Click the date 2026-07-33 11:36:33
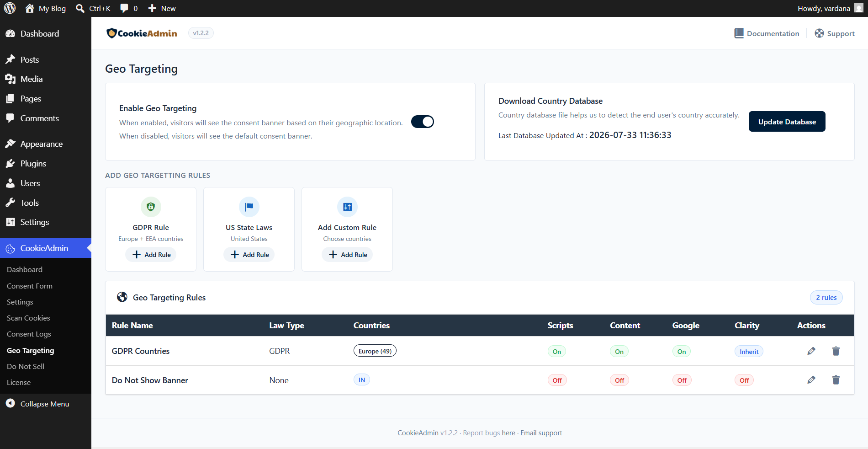Screen dimensions: 868x449 pyautogui.click(x=630, y=135)
